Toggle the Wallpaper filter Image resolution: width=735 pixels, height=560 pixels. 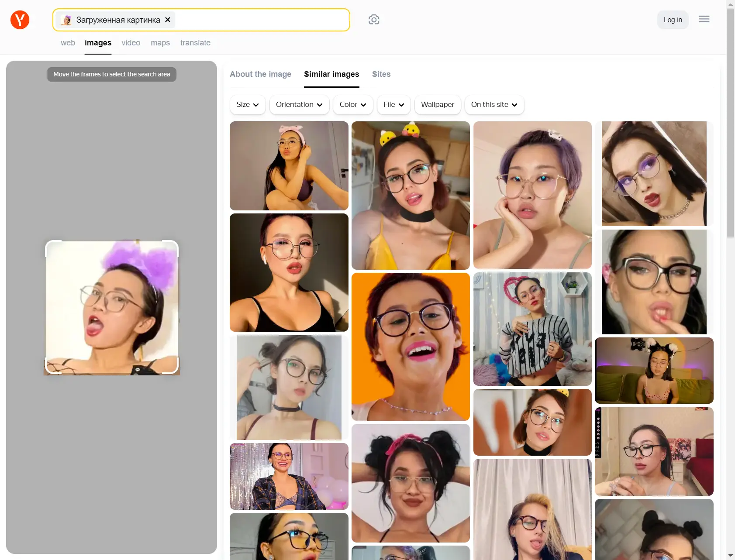coord(437,105)
